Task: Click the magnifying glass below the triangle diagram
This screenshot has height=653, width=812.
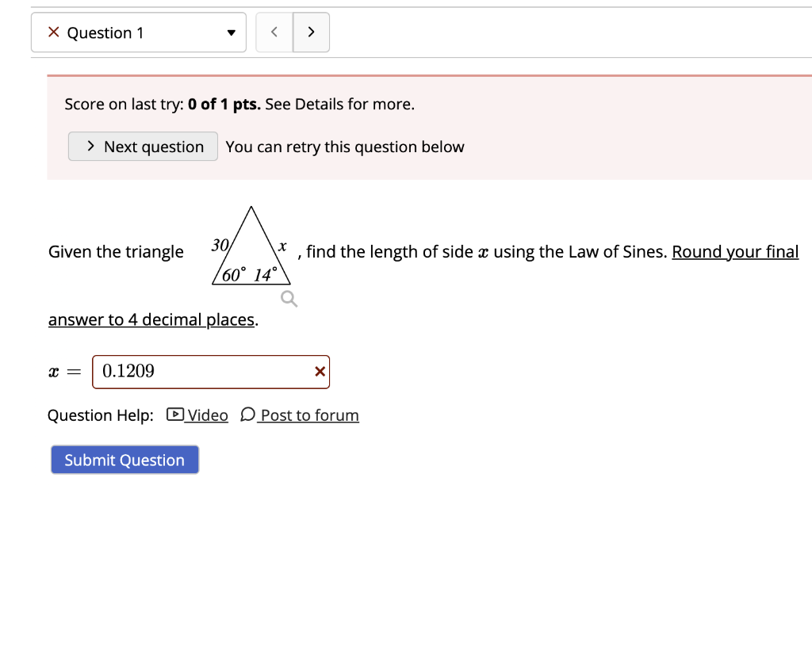Action: pyautogui.click(x=288, y=298)
